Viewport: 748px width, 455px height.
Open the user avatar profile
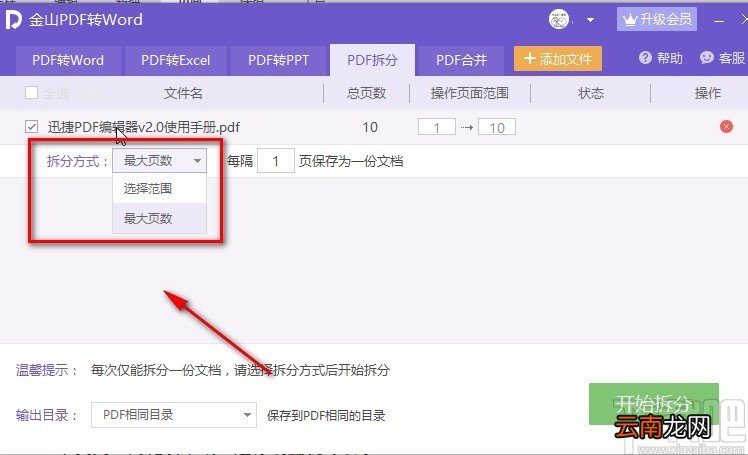(x=559, y=20)
